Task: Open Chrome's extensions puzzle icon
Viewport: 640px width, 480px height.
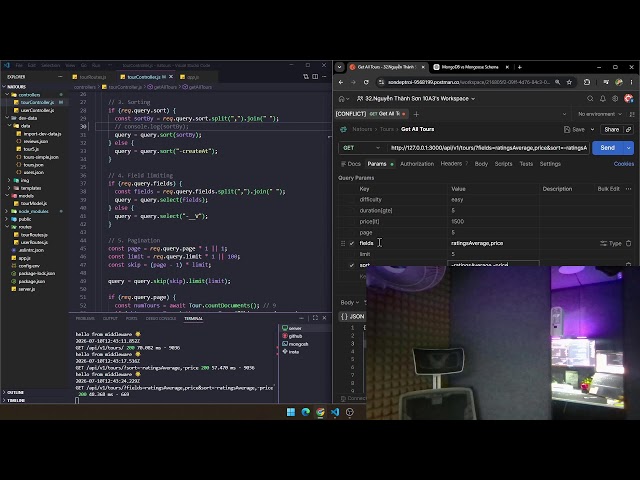Action: tap(587, 82)
